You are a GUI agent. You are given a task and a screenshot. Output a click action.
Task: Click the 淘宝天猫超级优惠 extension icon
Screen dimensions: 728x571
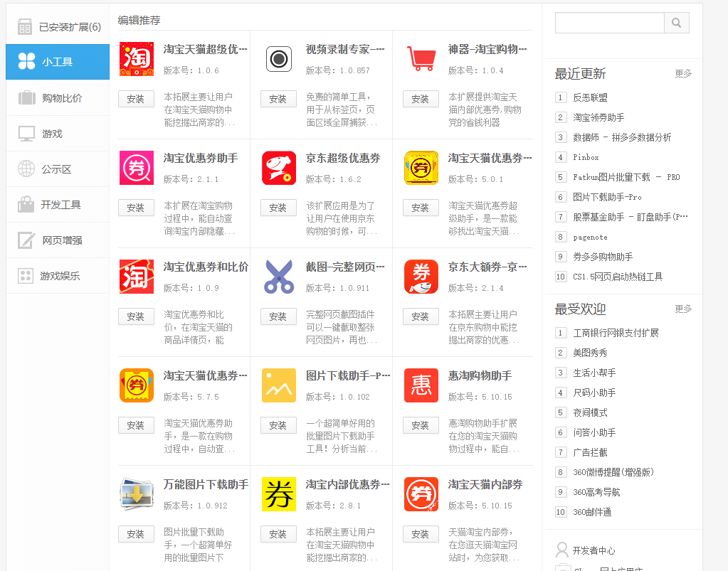tap(137, 59)
